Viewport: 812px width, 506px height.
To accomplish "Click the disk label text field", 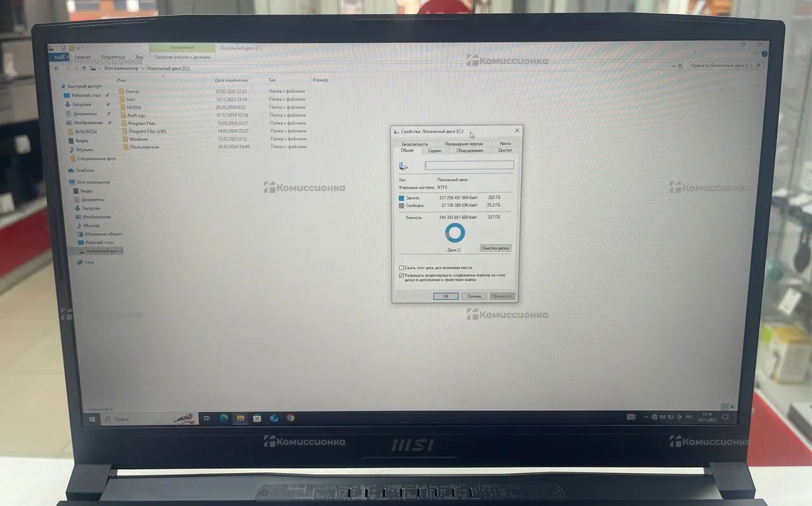I will pyautogui.click(x=469, y=165).
